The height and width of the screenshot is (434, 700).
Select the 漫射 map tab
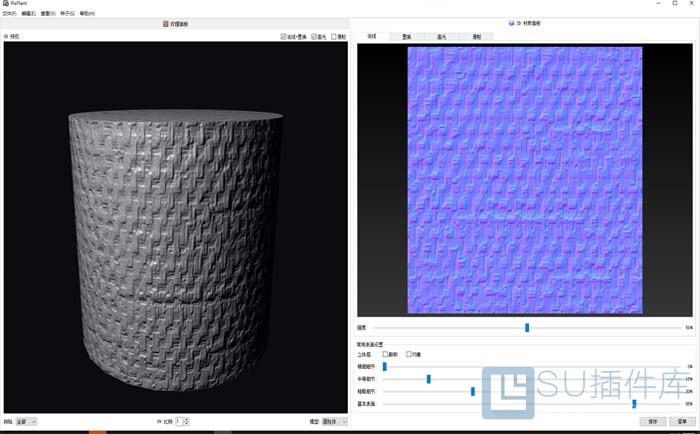[476, 36]
